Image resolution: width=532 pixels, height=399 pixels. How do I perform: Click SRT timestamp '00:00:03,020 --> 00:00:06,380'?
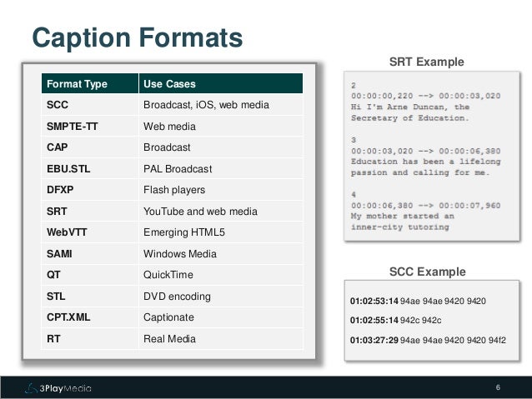click(426, 151)
